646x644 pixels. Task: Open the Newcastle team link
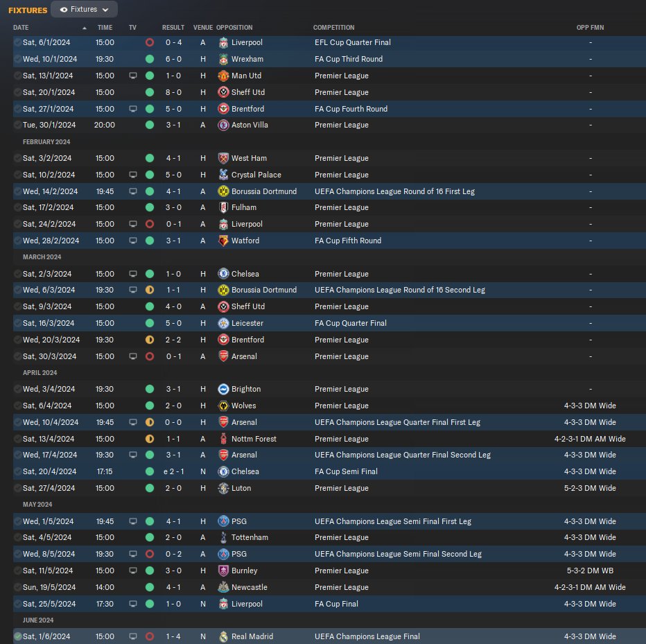point(250,587)
